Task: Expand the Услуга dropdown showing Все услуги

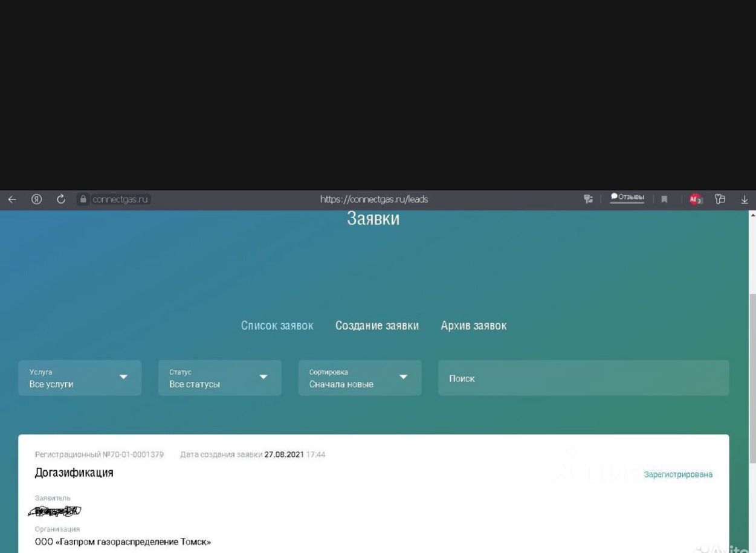Action: click(x=80, y=378)
